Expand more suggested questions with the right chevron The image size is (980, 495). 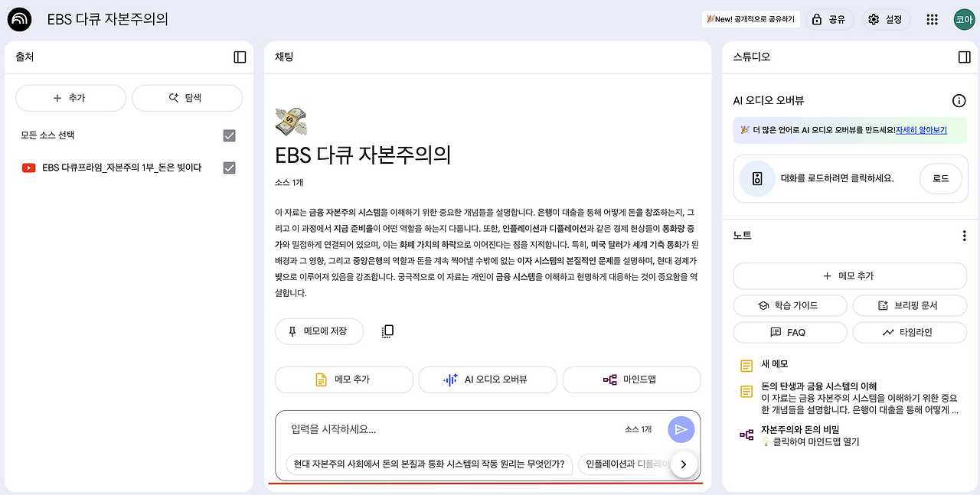[684, 464]
